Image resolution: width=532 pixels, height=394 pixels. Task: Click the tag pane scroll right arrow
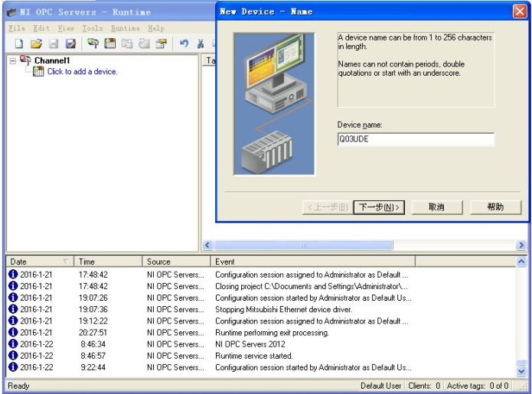pyautogui.click(x=521, y=245)
